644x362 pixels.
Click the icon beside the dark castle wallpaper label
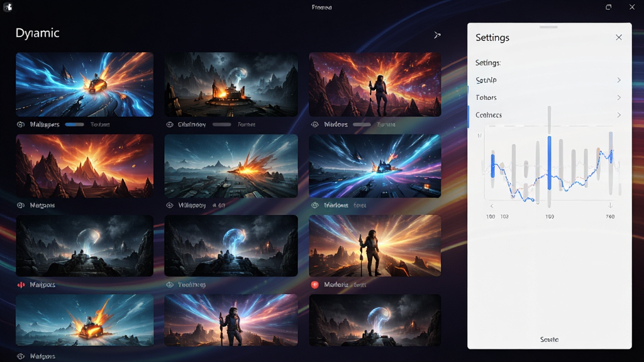[170, 124]
